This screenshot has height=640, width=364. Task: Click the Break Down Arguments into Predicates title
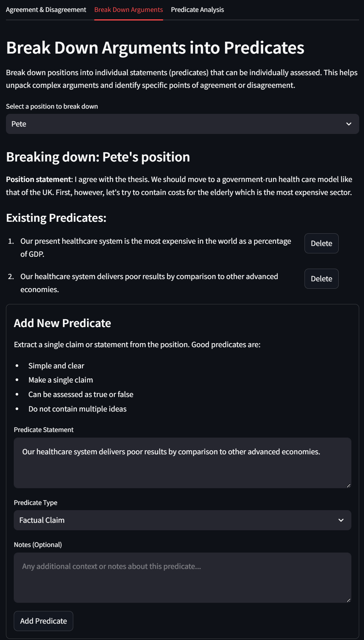point(155,48)
